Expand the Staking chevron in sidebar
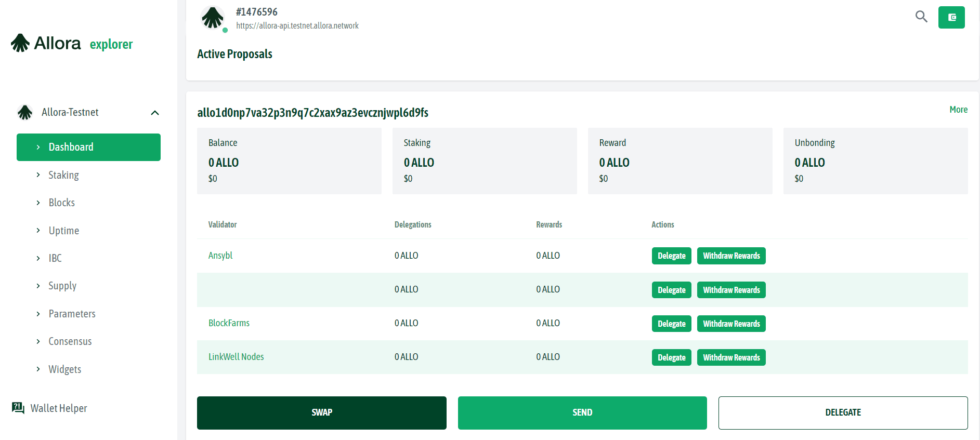Screen dimensions: 980x440 [x=38, y=175]
